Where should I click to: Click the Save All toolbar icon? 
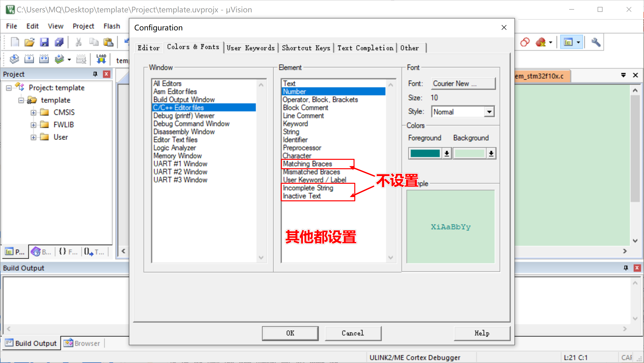pos(59,42)
